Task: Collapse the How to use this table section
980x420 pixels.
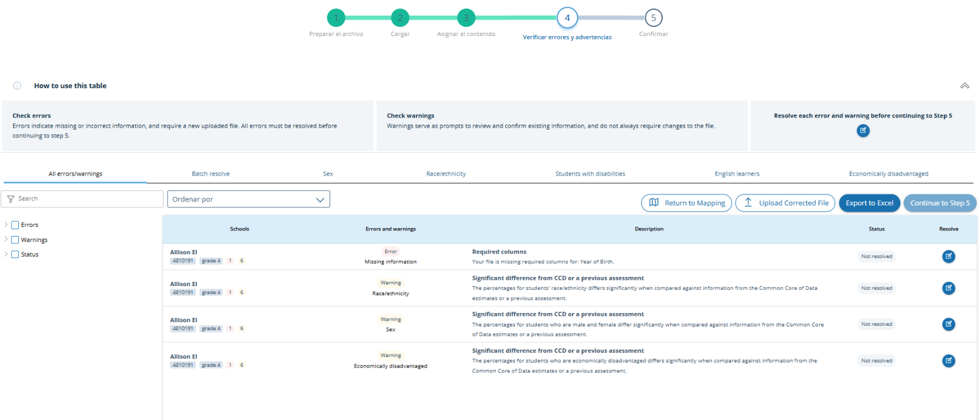Action: pyautogui.click(x=964, y=86)
